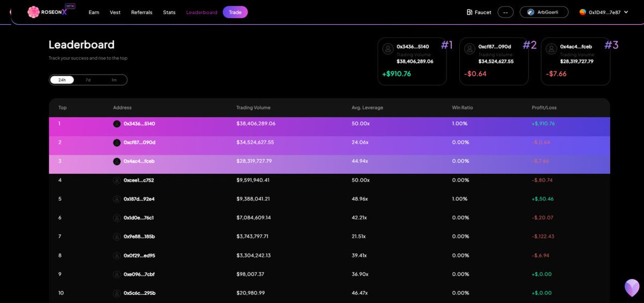
Task: Sort by Avg. Leverage column header
Action: click(x=367, y=108)
